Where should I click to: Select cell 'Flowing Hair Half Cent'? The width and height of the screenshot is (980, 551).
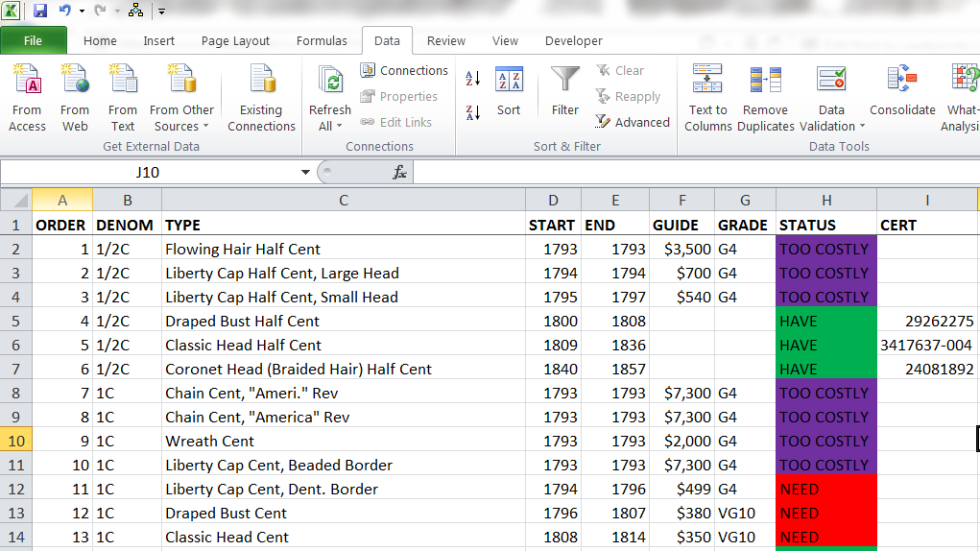(343, 250)
